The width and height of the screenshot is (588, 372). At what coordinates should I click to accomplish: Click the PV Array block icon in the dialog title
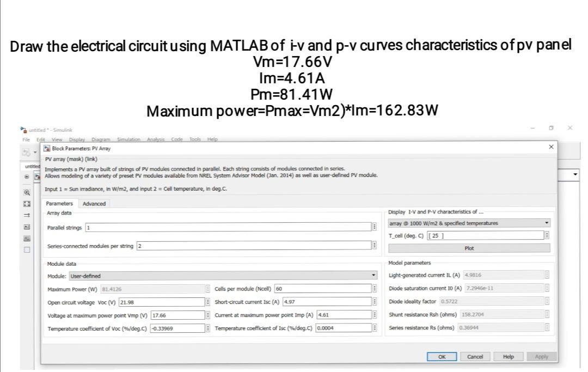pos(46,148)
